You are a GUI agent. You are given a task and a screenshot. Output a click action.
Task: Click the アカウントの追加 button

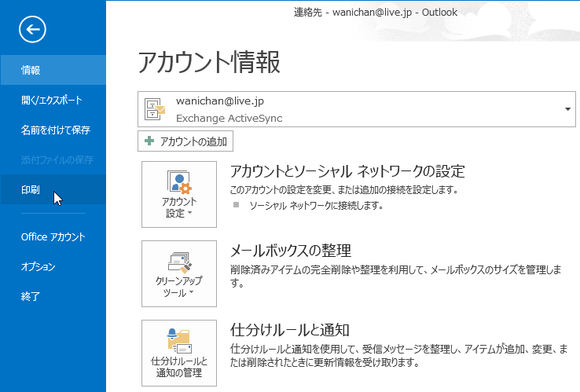pyautogui.click(x=185, y=141)
